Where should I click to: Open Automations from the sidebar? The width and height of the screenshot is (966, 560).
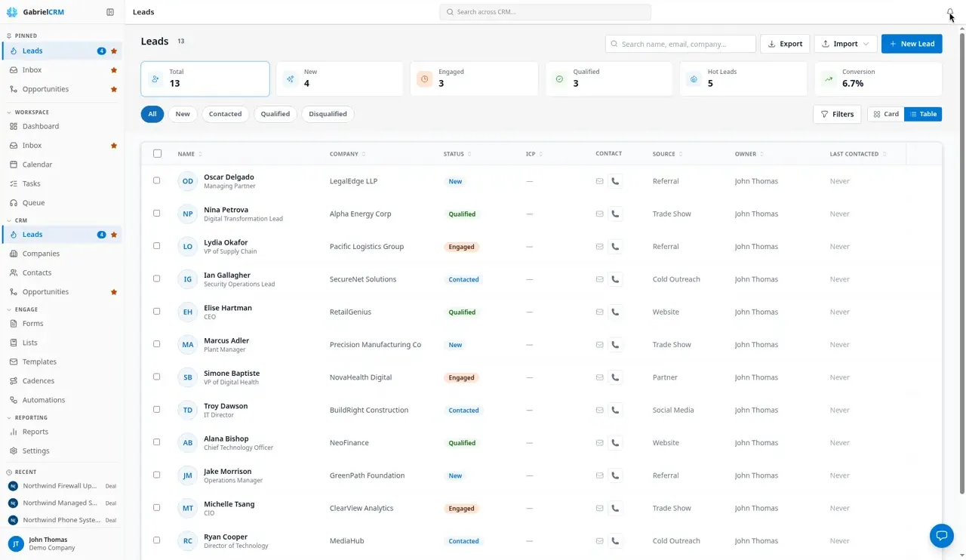coord(62,400)
